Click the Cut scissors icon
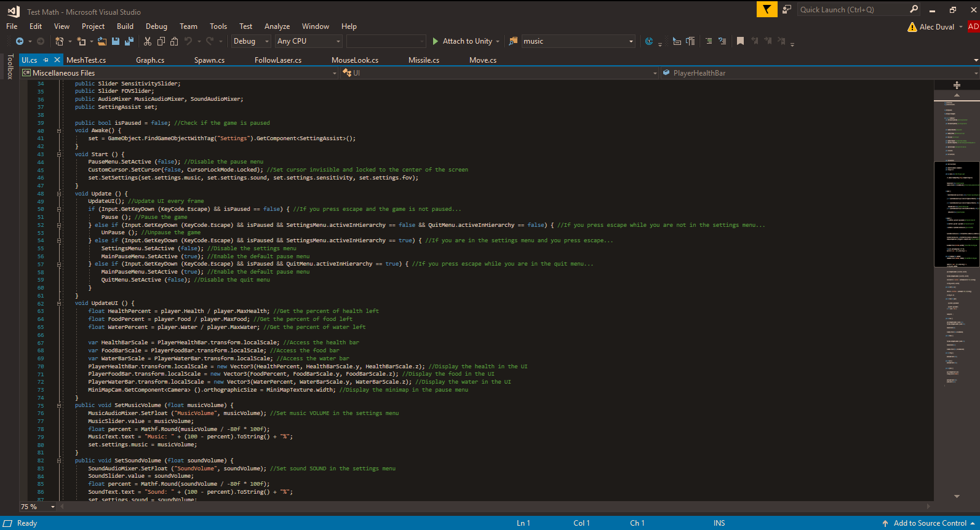The height and width of the screenshot is (530, 980). click(x=148, y=41)
